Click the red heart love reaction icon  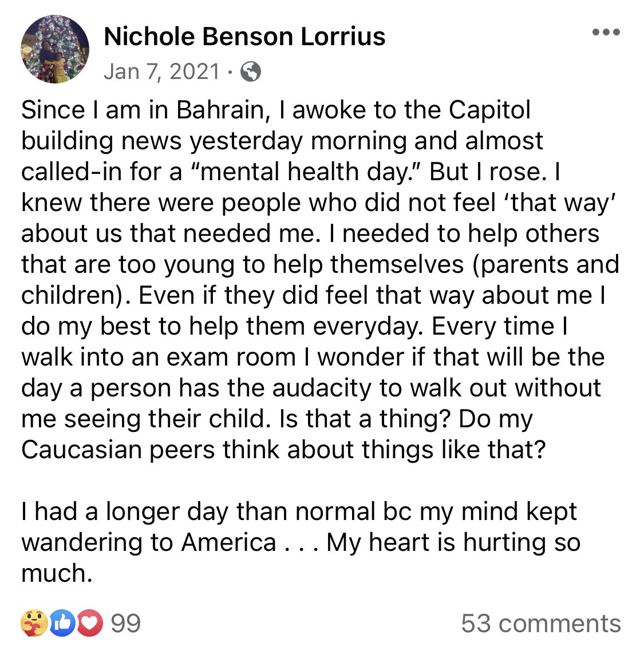[x=89, y=623]
